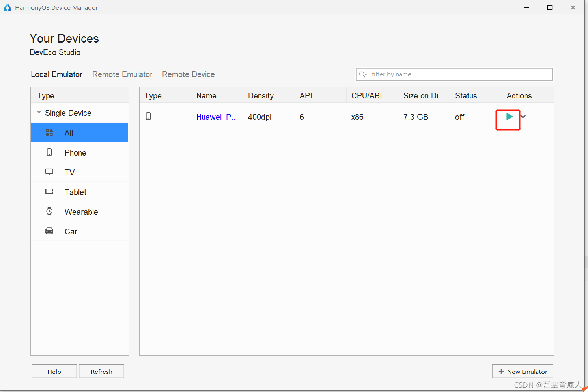Select the off status cell
The width and height of the screenshot is (588, 392).
[x=459, y=117]
